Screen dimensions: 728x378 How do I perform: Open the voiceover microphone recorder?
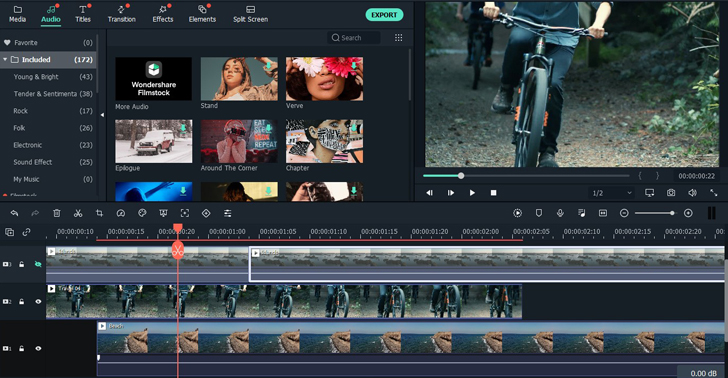point(560,213)
